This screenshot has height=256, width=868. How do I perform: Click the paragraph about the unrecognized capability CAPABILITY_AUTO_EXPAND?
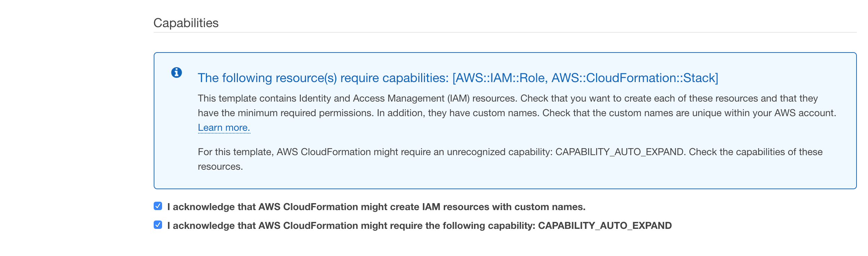(510, 159)
